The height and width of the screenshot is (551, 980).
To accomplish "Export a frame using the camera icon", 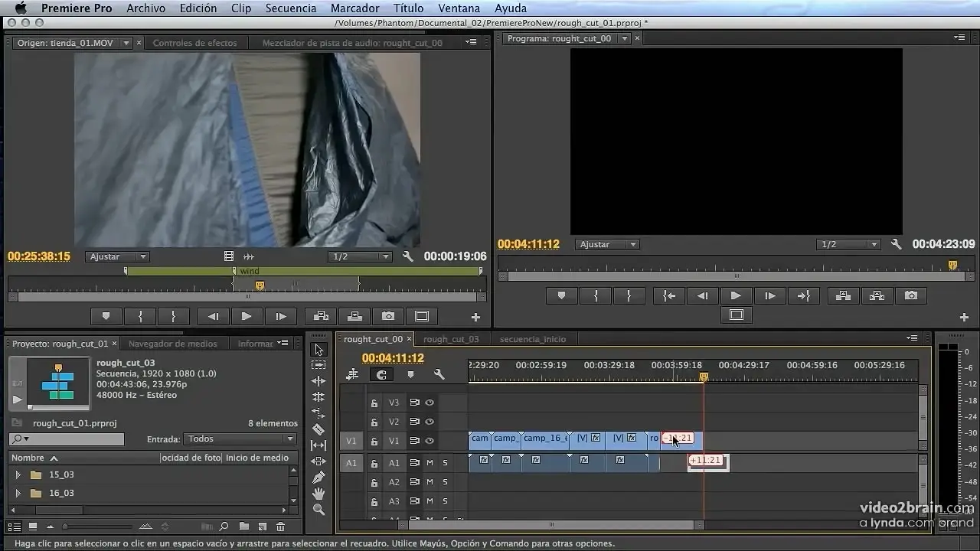I will 911,295.
